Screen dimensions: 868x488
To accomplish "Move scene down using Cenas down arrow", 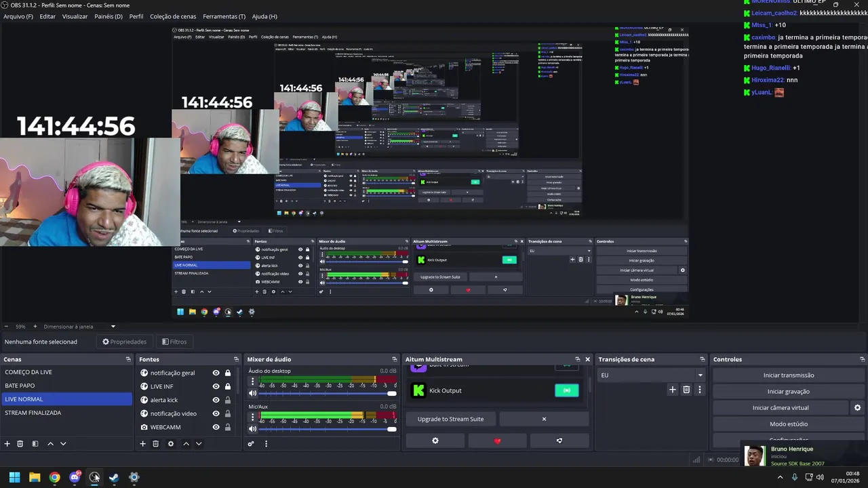I will coord(63,444).
